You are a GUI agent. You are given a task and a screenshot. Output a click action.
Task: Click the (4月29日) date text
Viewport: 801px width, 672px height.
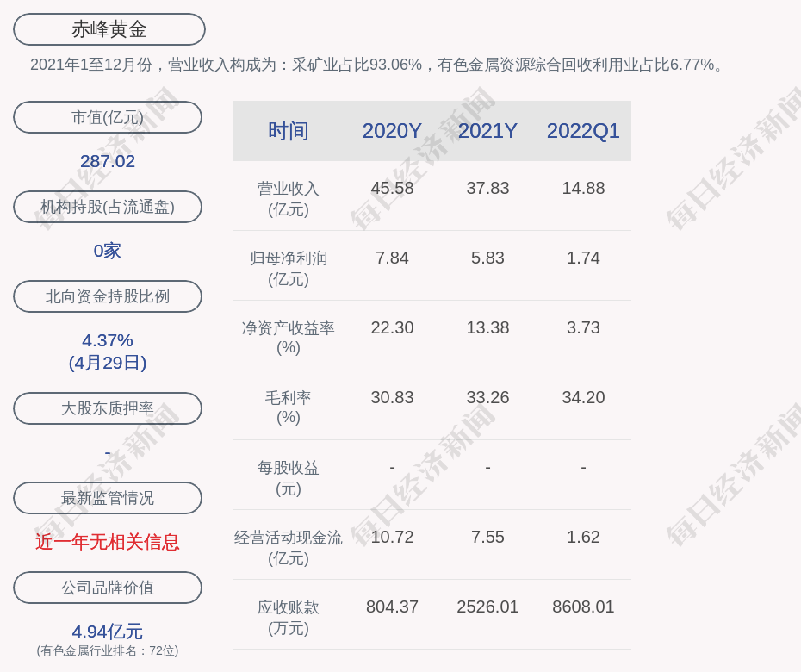[x=108, y=363]
